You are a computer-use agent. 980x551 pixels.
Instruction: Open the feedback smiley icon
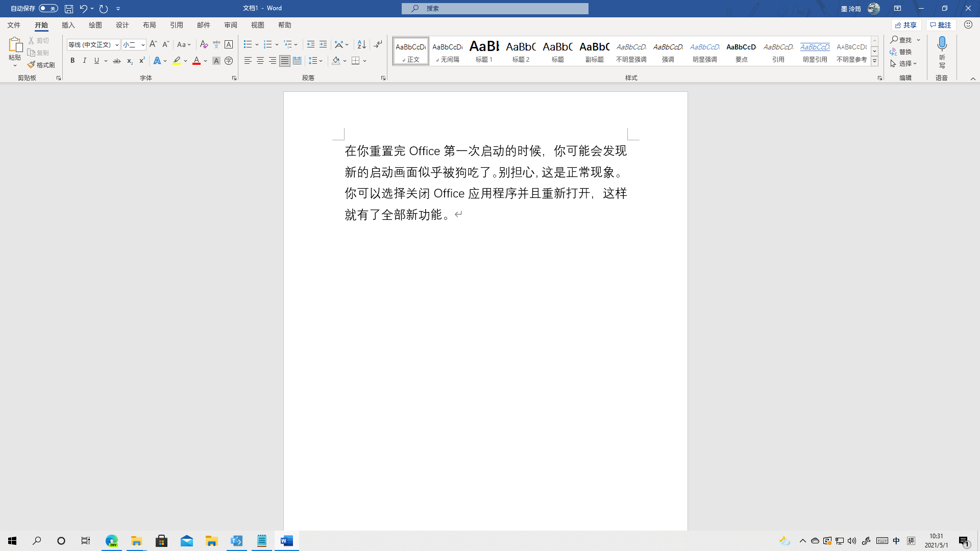pyautogui.click(x=968, y=24)
